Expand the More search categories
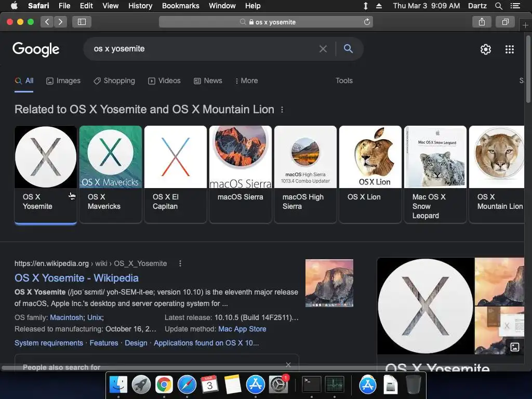Screen dimensions: 532x399 [x=246, y=81]
